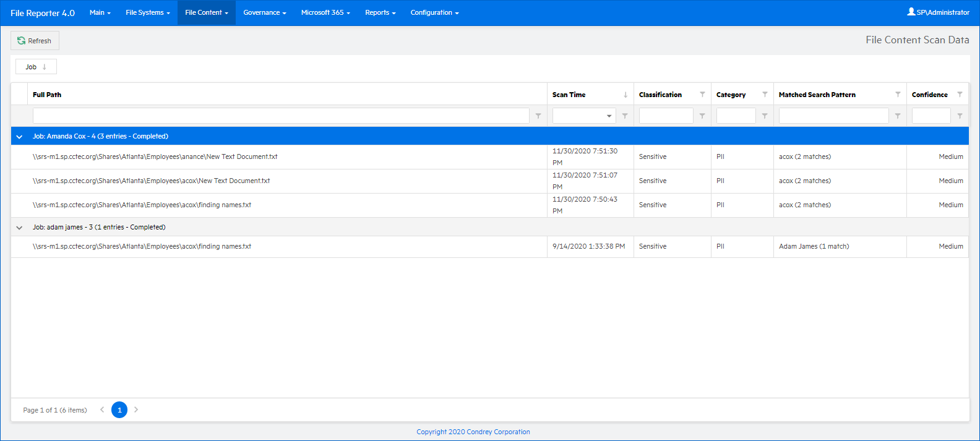
Task: Click the Job grouping button
Action: point(36,67)
